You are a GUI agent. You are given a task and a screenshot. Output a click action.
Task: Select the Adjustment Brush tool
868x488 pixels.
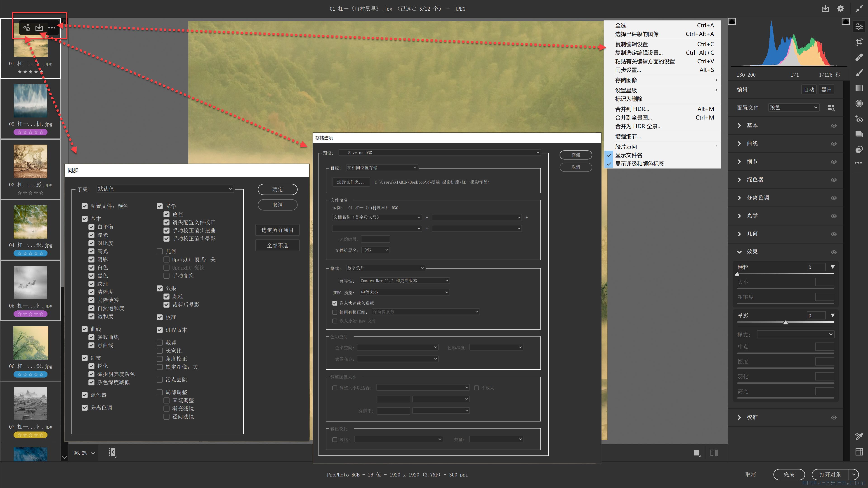[859, 73]
